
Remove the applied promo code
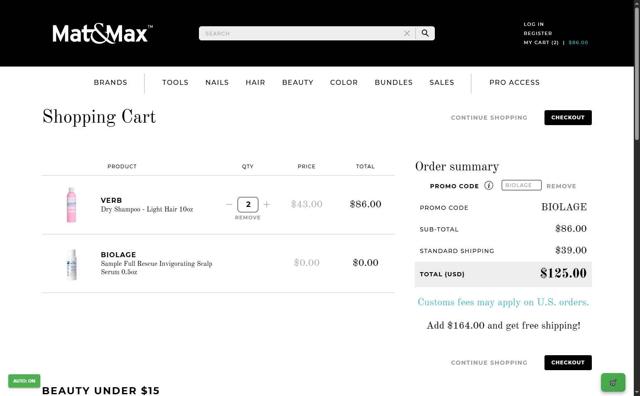[561, 186]
